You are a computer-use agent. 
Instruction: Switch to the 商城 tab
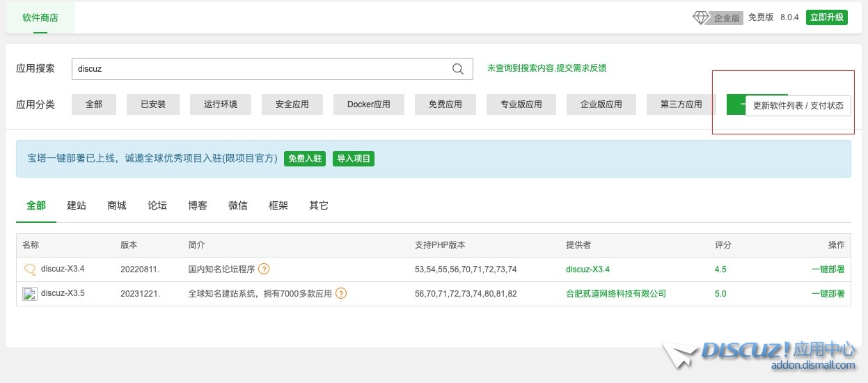pyautogui.click(x=117, y=206)
